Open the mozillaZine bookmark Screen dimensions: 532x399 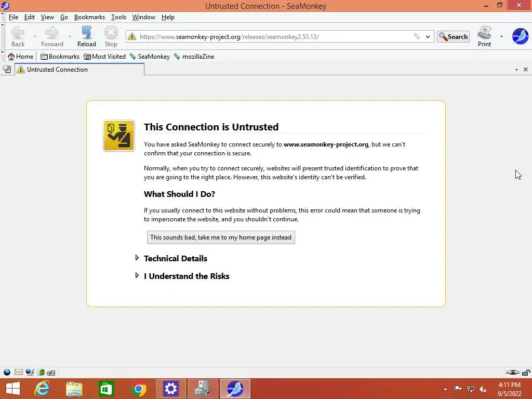(194, 57)
